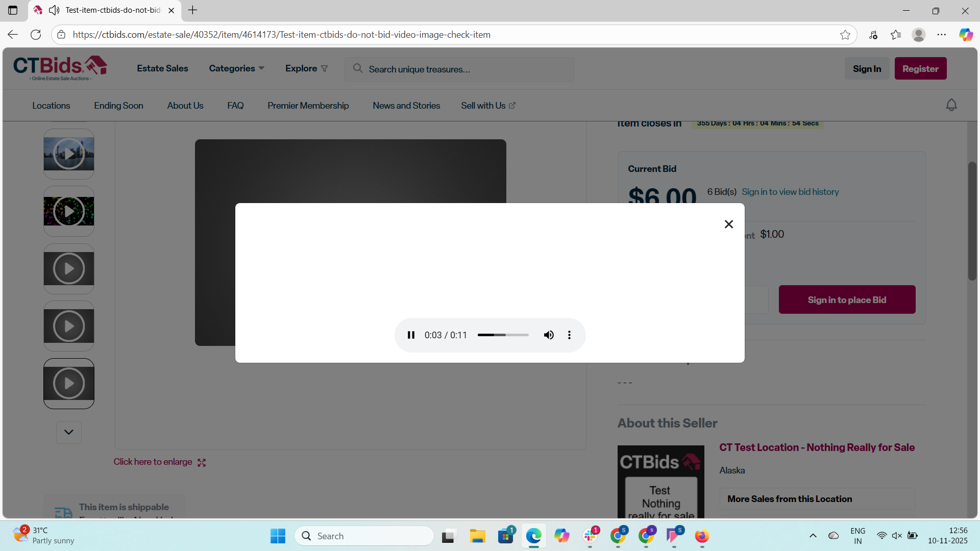Open the Ending Soon menu item
Screen dimensions: 980x551
pos(118,106)
